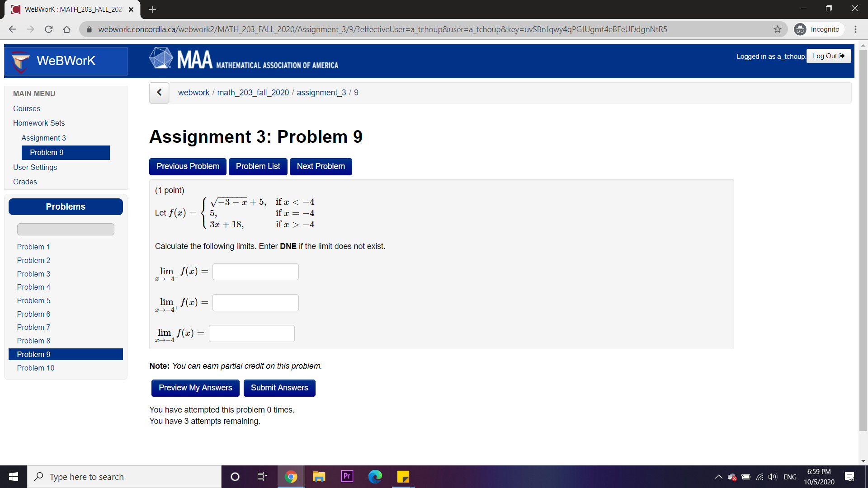Click the breadcrumb back chevron button
This screenshot has width=868, height=488.
coord(159,93)
